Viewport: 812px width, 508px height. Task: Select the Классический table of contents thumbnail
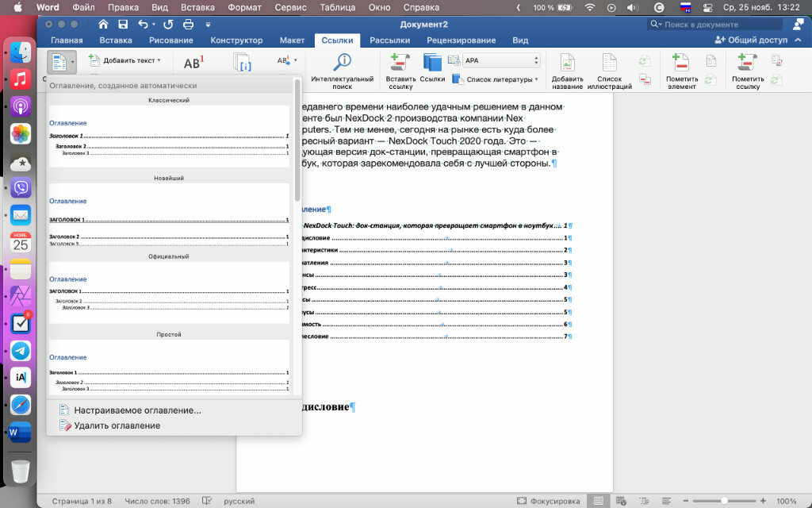169,133
